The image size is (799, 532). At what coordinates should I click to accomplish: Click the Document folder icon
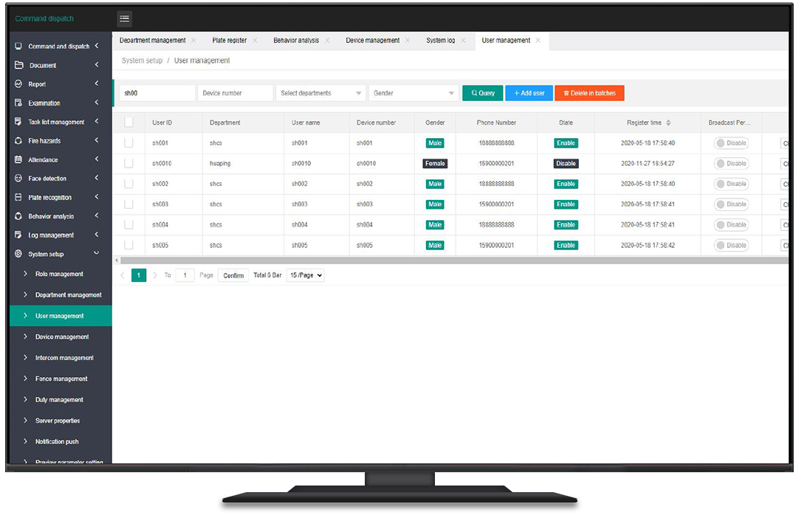(18, 65)
